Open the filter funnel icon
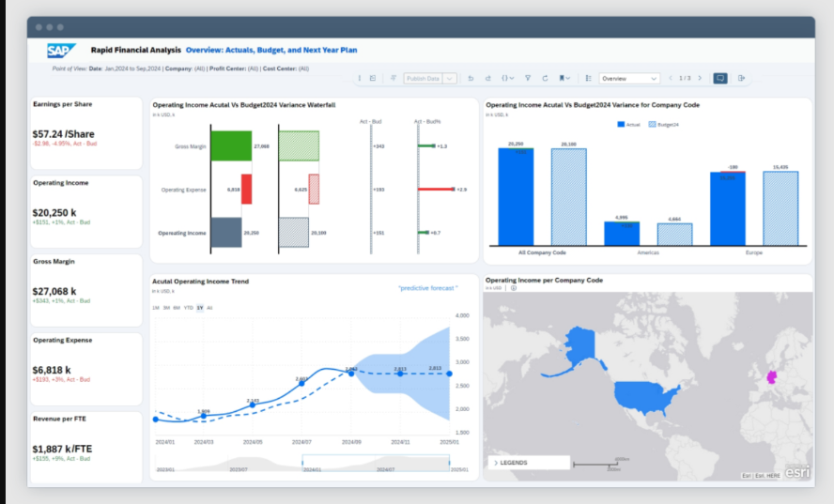 click(528, 78)
